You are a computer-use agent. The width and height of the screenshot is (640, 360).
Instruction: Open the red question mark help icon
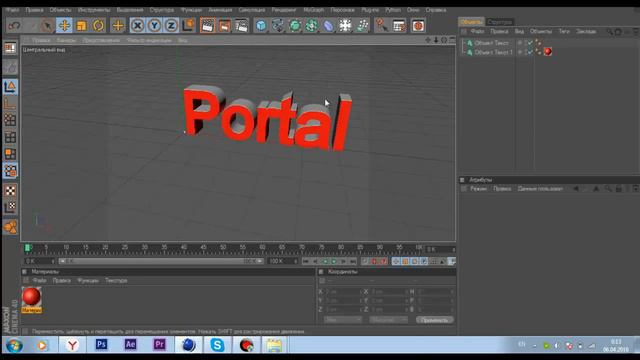381,26
